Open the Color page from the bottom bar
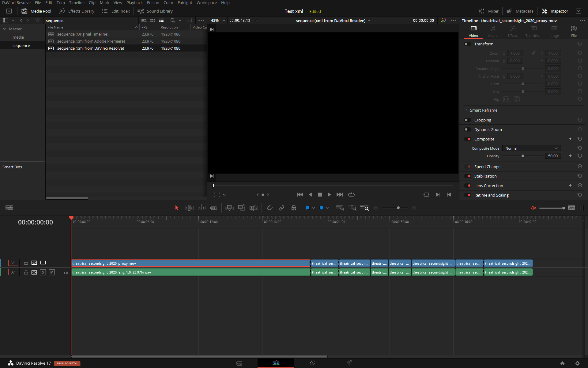Image resolution: width=588 pixels, height=368 pixels. click(x=312, y=363)
